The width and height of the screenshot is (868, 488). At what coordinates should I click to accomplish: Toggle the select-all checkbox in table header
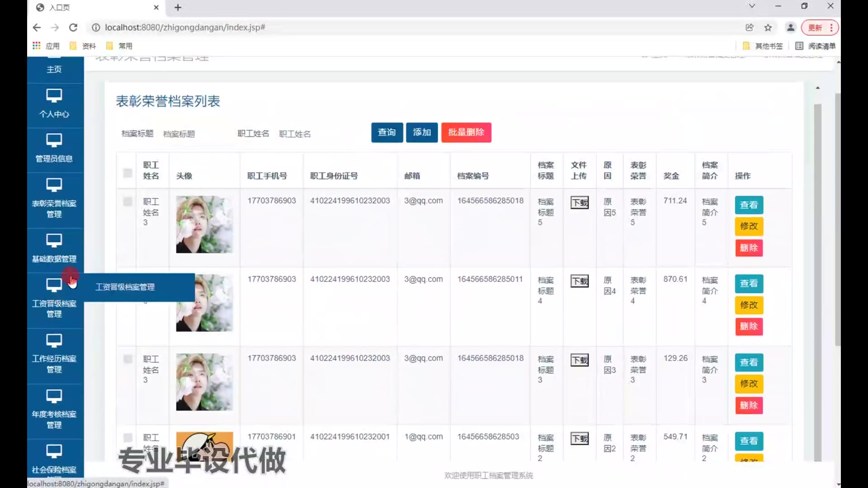click(127, 173)
